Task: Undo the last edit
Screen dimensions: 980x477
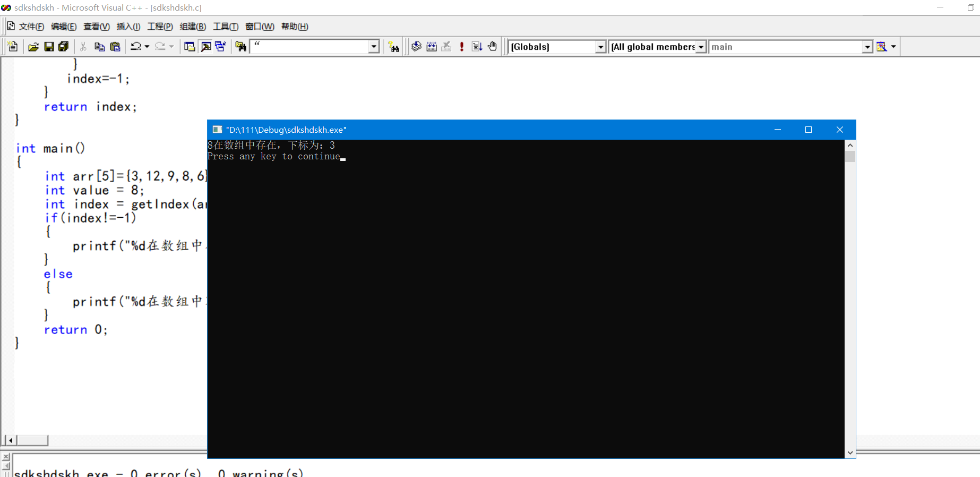Action: tap(136, 47)
